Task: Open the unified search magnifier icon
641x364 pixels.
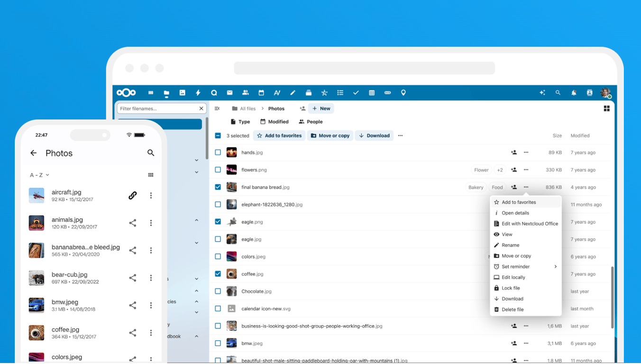Action: (558, 92)
